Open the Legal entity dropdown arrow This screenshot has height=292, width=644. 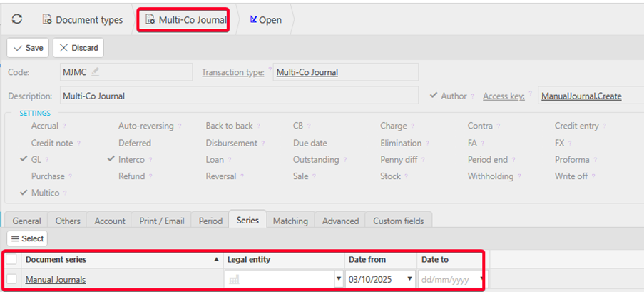click(339, 279)
